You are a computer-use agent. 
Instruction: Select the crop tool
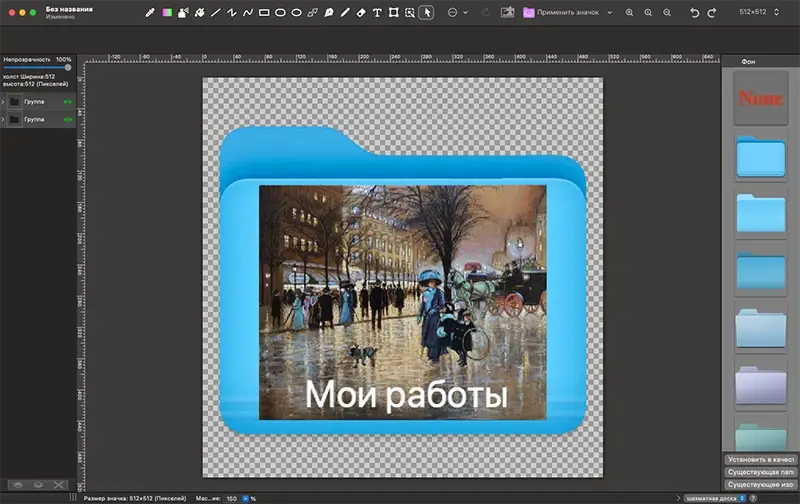[393, 13]
